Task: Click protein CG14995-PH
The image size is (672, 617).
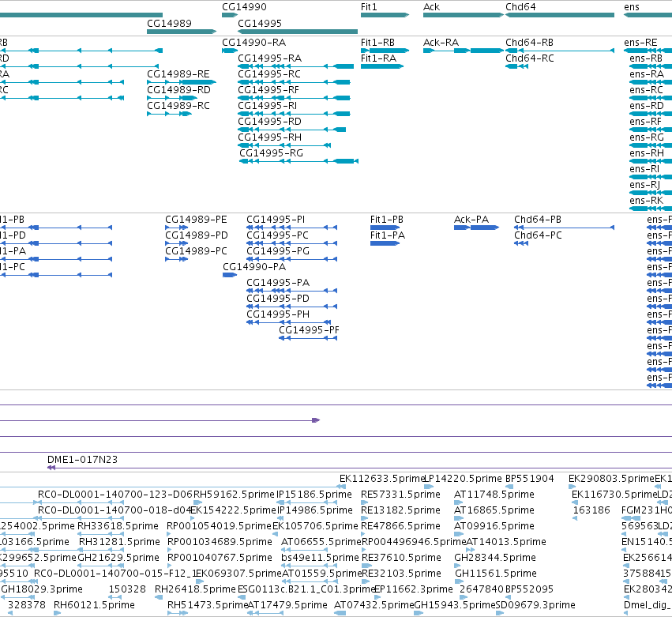Action: [x=288, y=322]
